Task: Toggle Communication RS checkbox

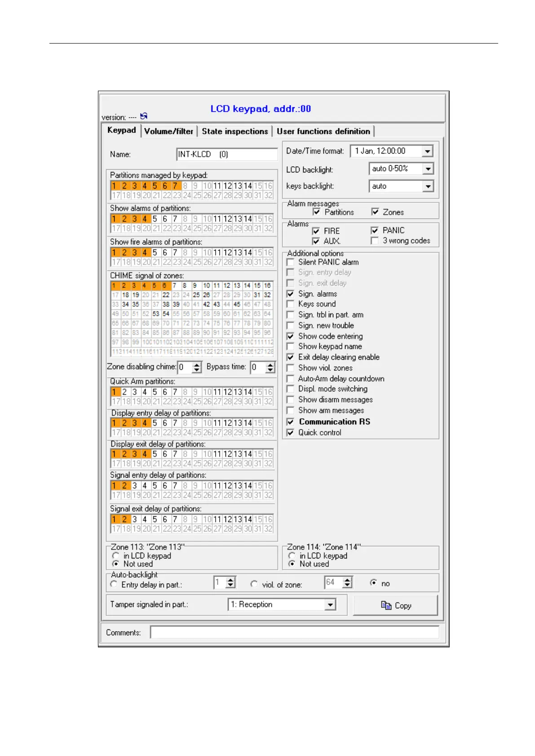Action: pos(291,422)
